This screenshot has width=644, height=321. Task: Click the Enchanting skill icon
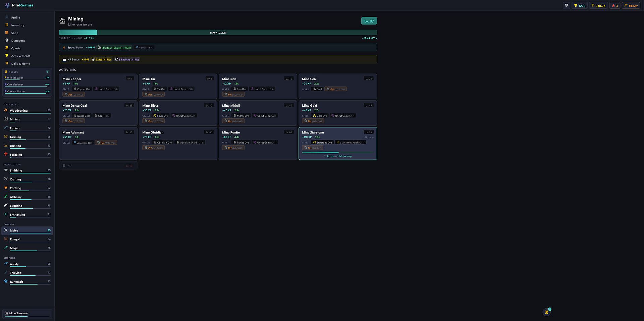(6, 214)
